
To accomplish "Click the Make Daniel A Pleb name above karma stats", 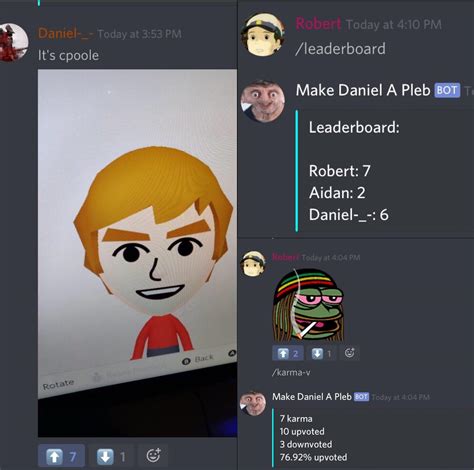I will pyautogui.click(x=312, y=397).
